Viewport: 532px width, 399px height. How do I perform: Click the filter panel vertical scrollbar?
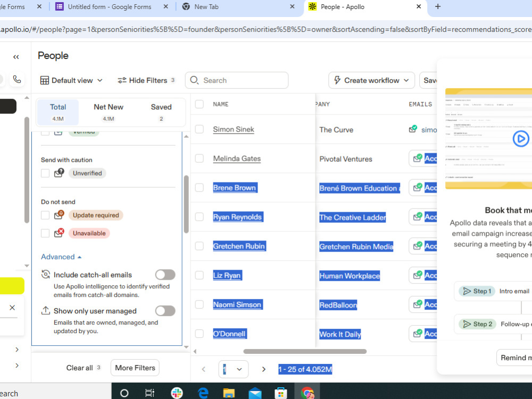186,204
